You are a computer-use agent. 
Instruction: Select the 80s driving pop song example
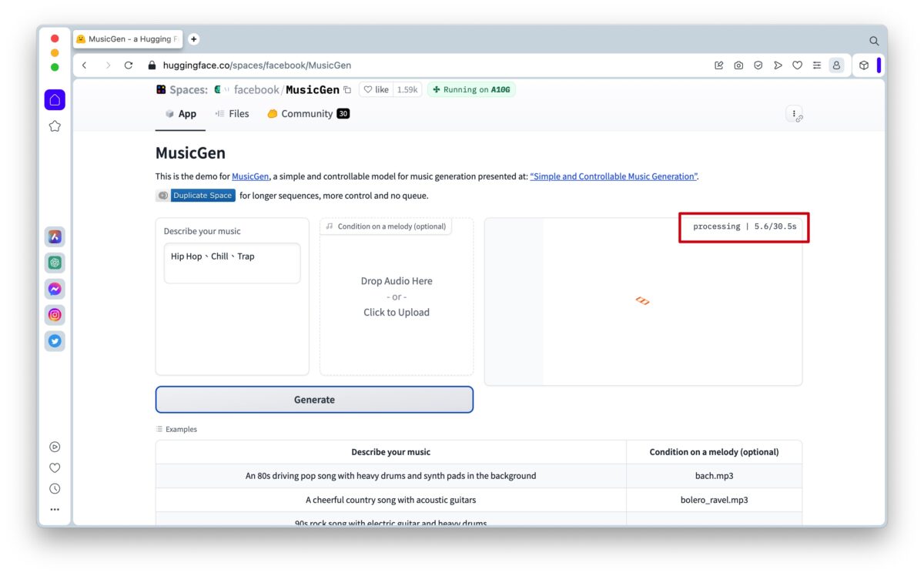[x=390, y=476]
